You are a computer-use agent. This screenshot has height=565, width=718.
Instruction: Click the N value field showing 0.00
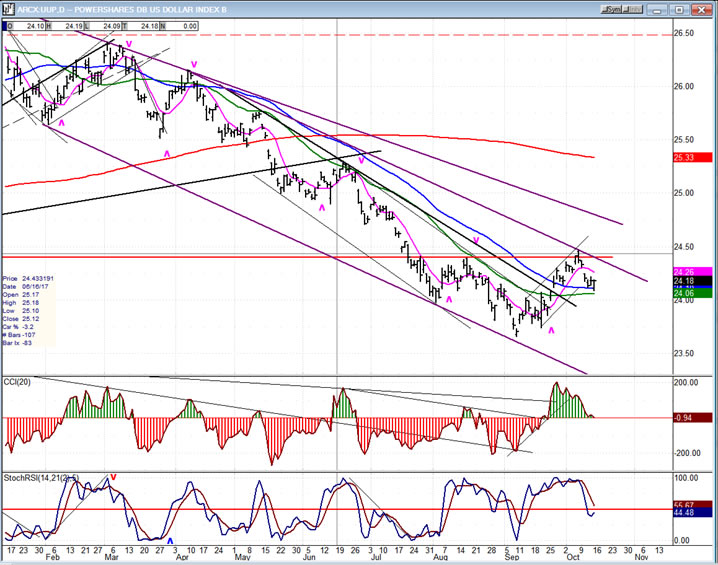(182, 26)
